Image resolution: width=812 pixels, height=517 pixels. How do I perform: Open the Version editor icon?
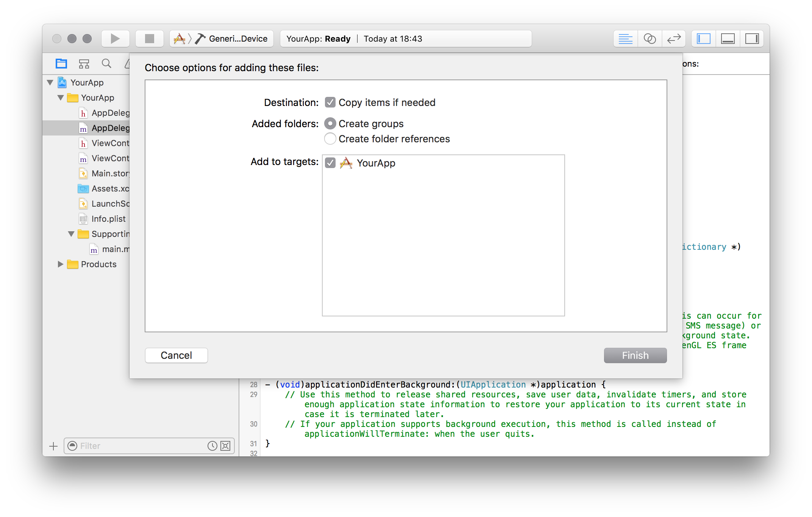(x=674, y=39)
